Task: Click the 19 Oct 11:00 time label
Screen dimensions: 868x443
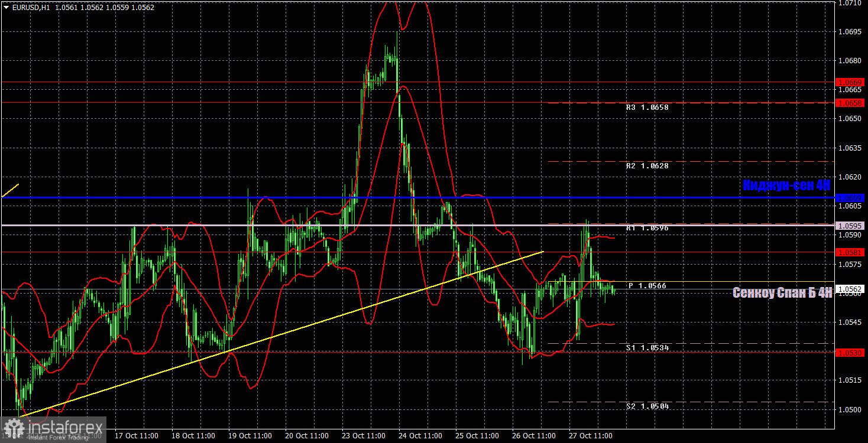Action: pyautogui.click(x=251, y=436)
